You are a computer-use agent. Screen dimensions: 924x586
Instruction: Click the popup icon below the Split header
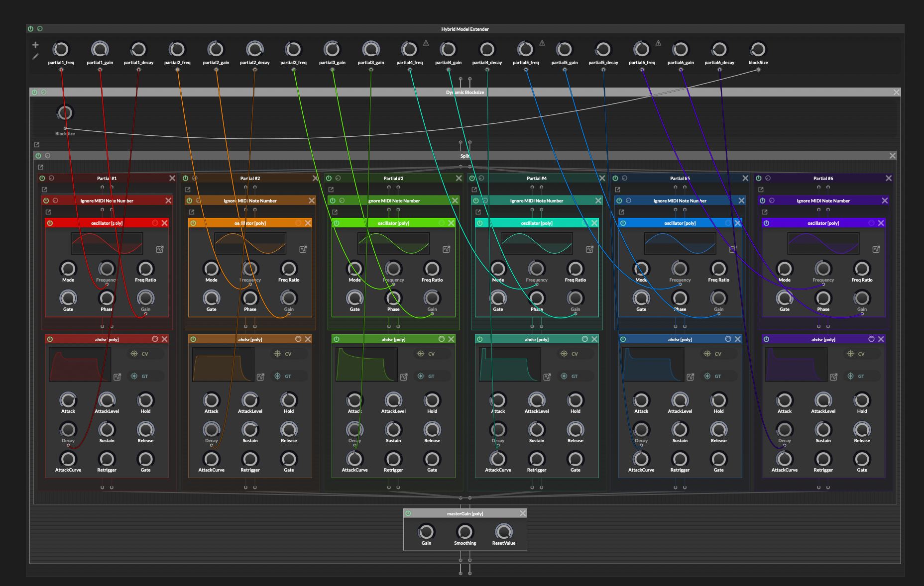(x=40, y=167)
